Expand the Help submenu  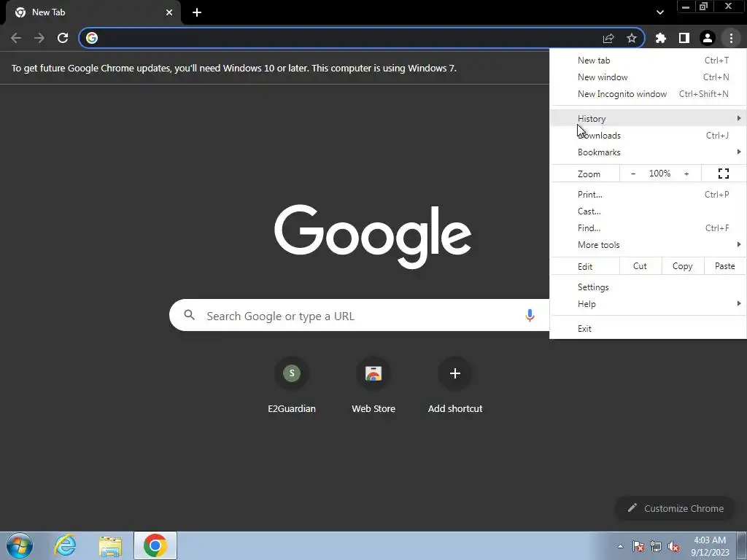[648, 304]
